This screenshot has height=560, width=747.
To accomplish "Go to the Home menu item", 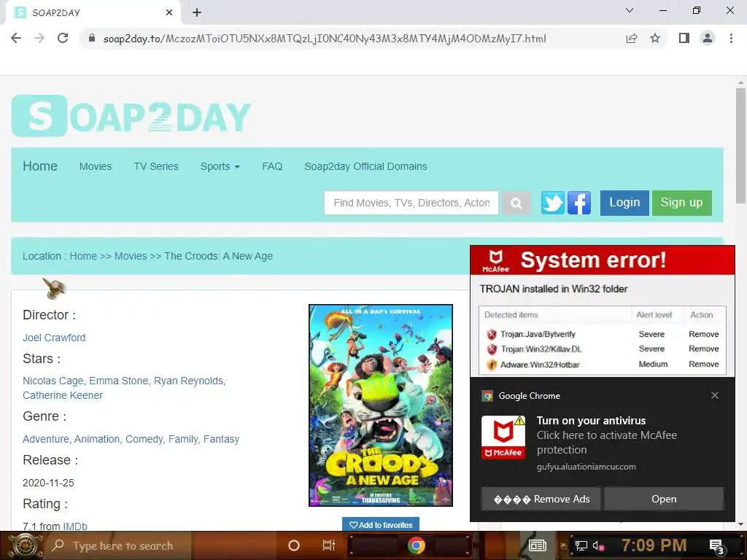I will [x=40, y=166].
